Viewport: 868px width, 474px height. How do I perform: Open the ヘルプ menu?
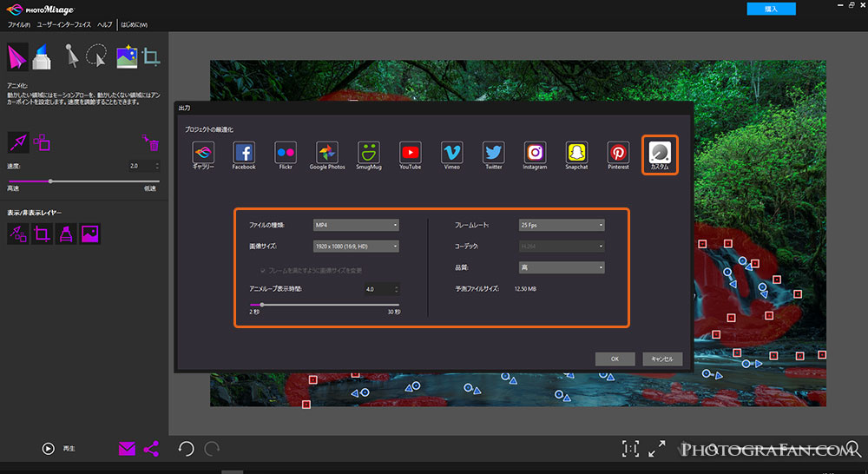pyautogui.click(x=105, y=25)
